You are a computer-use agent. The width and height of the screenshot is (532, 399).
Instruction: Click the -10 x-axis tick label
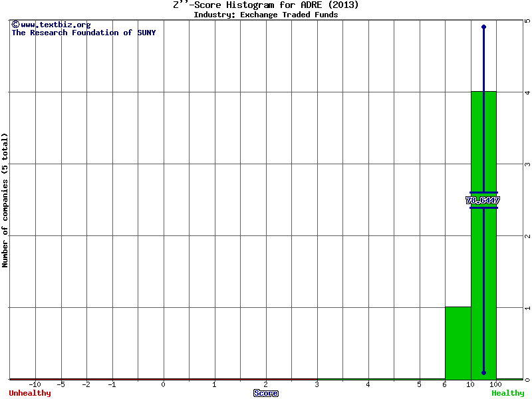35,384
